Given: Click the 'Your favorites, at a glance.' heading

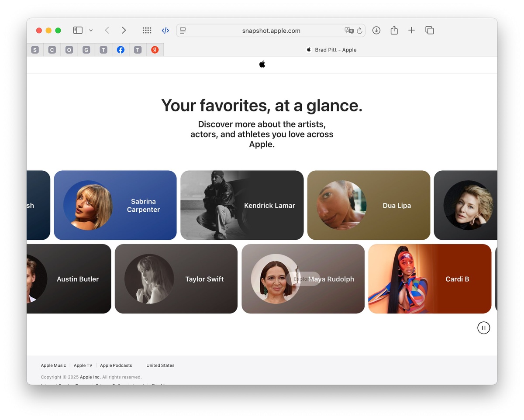Looking at the screenshot, I should (262, 106).
